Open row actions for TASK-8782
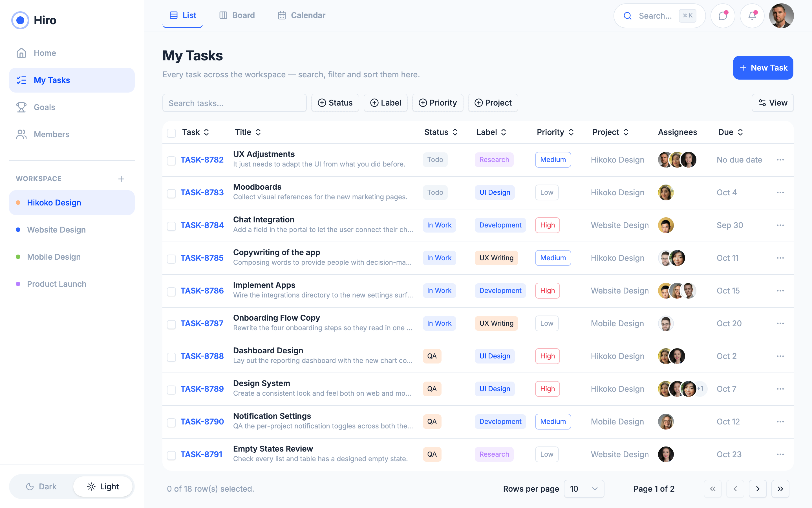Screen dimensions: 812x508 780,160
